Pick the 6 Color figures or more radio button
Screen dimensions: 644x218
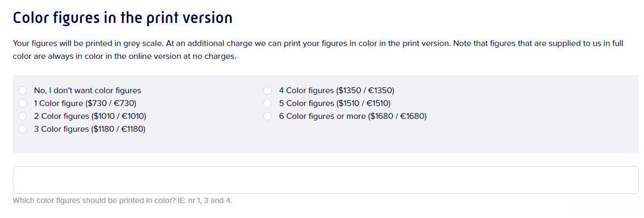[268, 116]
